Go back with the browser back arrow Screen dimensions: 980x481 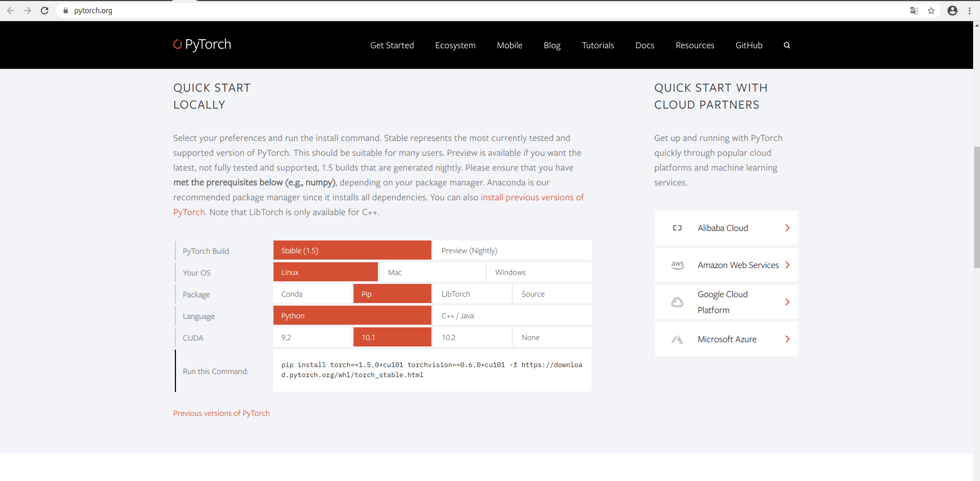[x=11, y=11]
